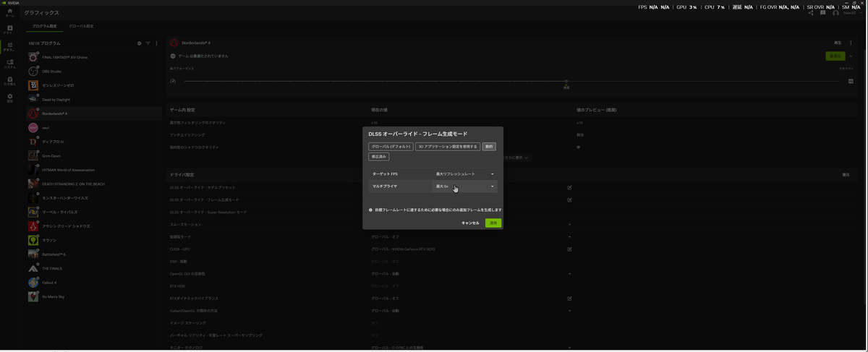Image resolution: width=868 pixels, height=352 pixels.
Task: Select the グローバル (デフォルト) option in the dialog
Action: click(x=391, y=146)
